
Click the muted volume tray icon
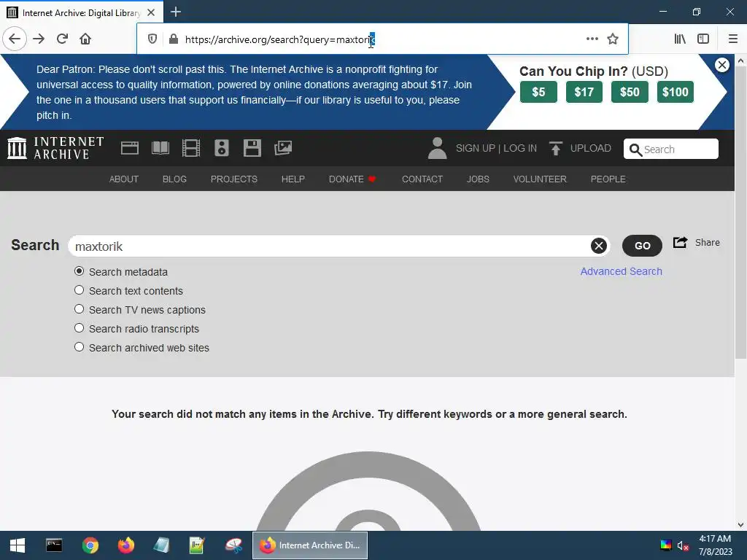[x=683, y=545]
